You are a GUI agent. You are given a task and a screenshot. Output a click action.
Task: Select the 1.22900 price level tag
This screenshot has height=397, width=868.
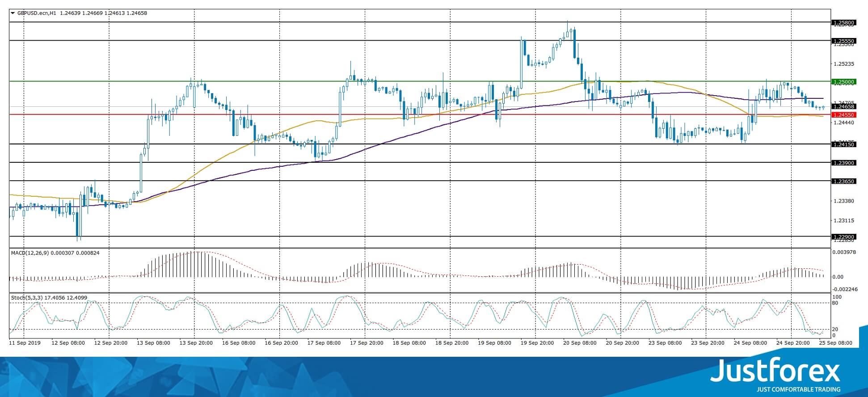[x=843, y=237]
